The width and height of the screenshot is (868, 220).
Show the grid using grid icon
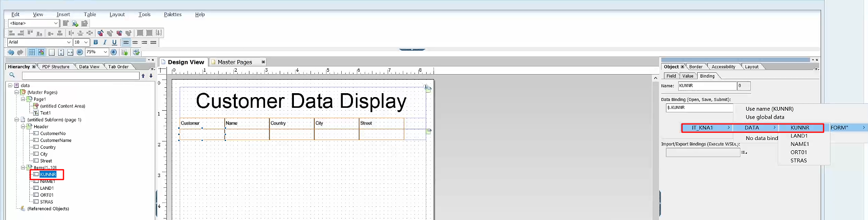click(x=32, y=52)
